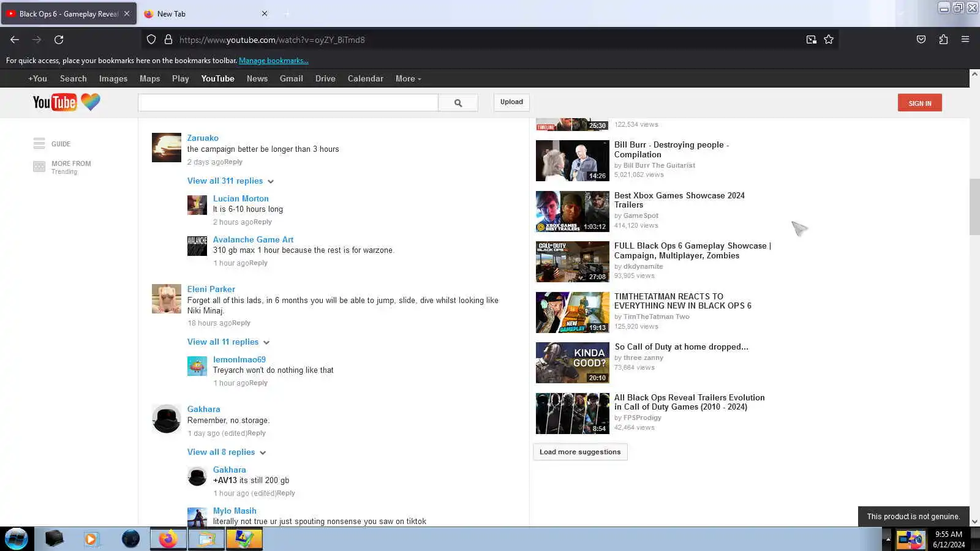The height and width of the screenshot is (551, 980).
Task: Open So Call of Duty at home dropped title
Action: tap(681, 347)
